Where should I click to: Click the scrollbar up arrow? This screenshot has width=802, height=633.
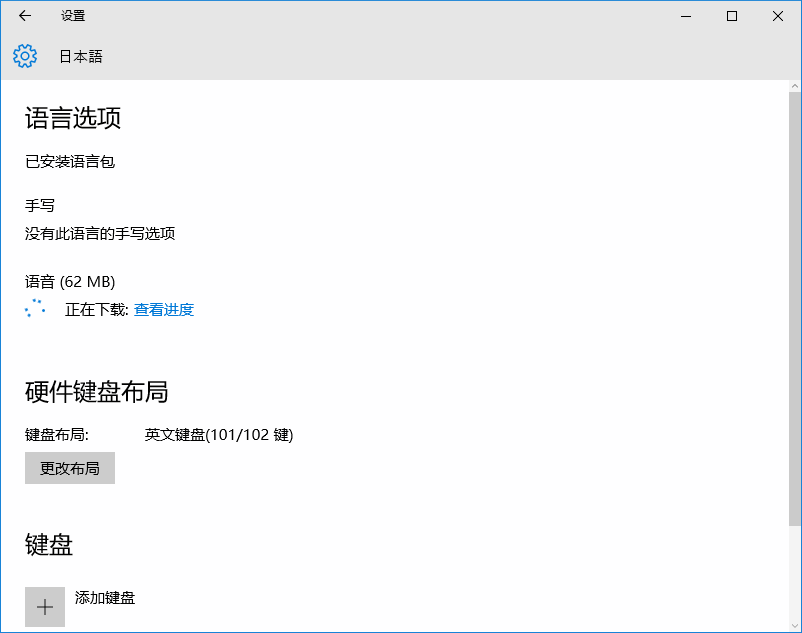(795, 86)
